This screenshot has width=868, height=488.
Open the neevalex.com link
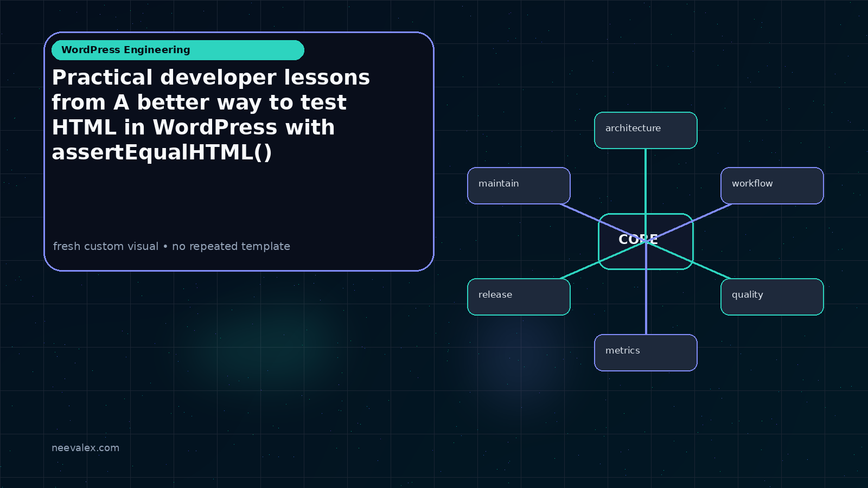pyautogui.click(x=85, y=448)
